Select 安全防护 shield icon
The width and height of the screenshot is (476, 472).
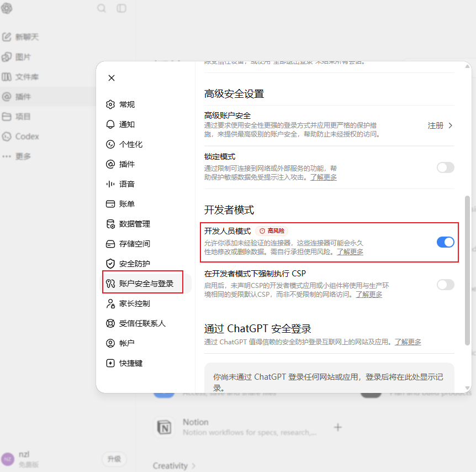pos(110,264)
